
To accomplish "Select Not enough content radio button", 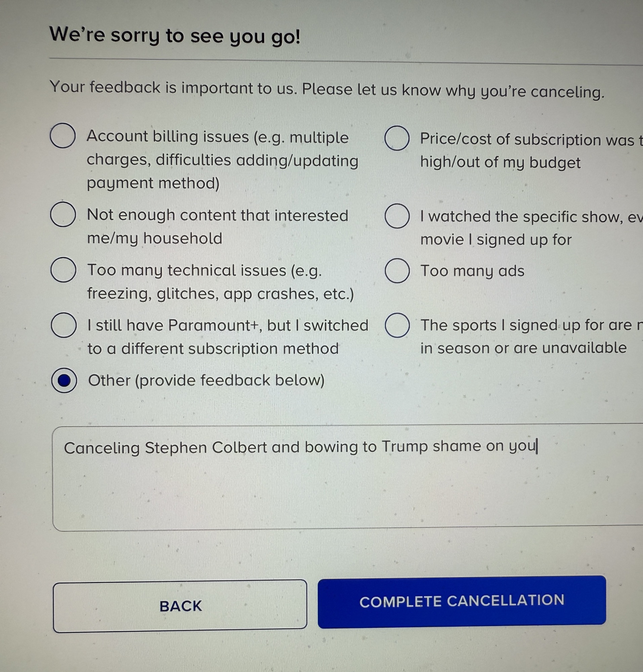I will 63,214.
